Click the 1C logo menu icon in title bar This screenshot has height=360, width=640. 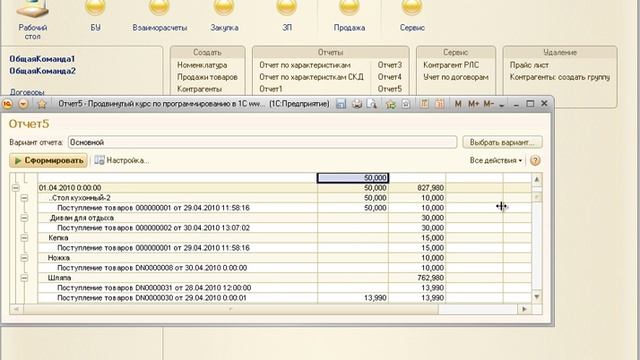point(7,104)
